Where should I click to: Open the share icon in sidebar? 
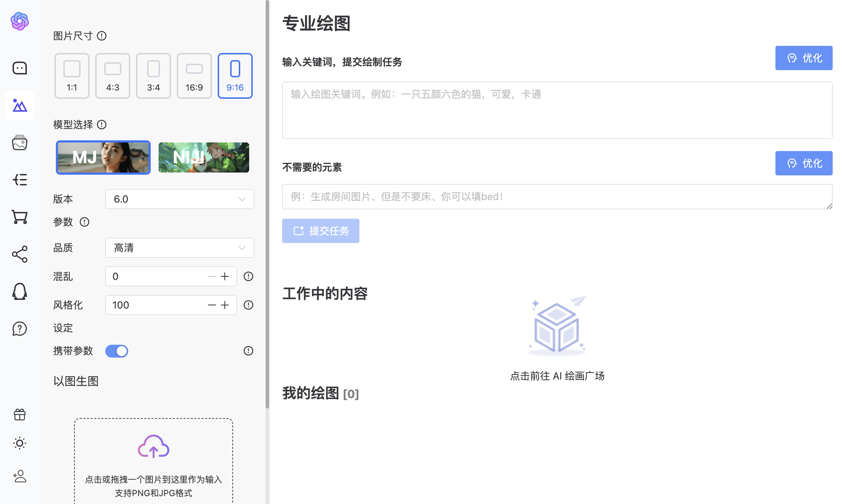[20, 254]
